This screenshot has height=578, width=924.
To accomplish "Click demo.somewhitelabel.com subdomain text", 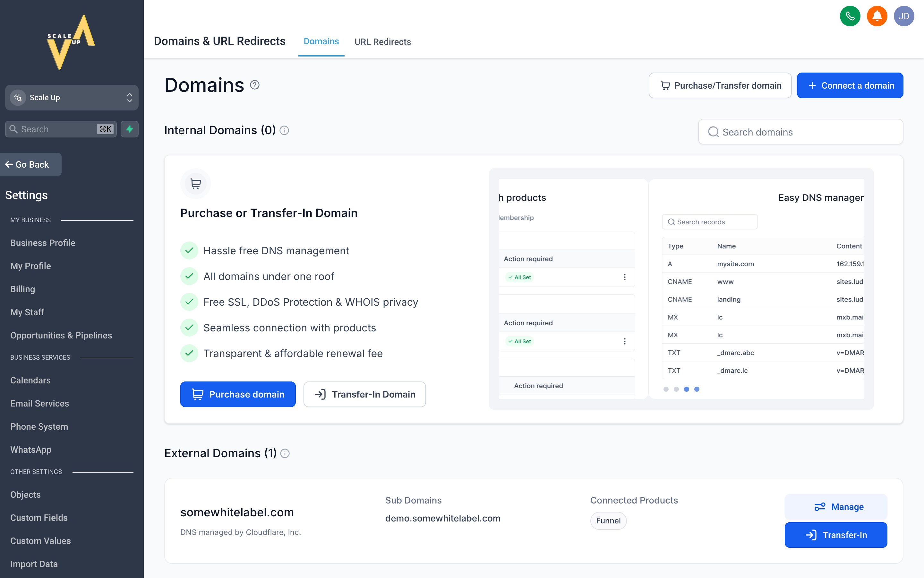I will point(442,518).
